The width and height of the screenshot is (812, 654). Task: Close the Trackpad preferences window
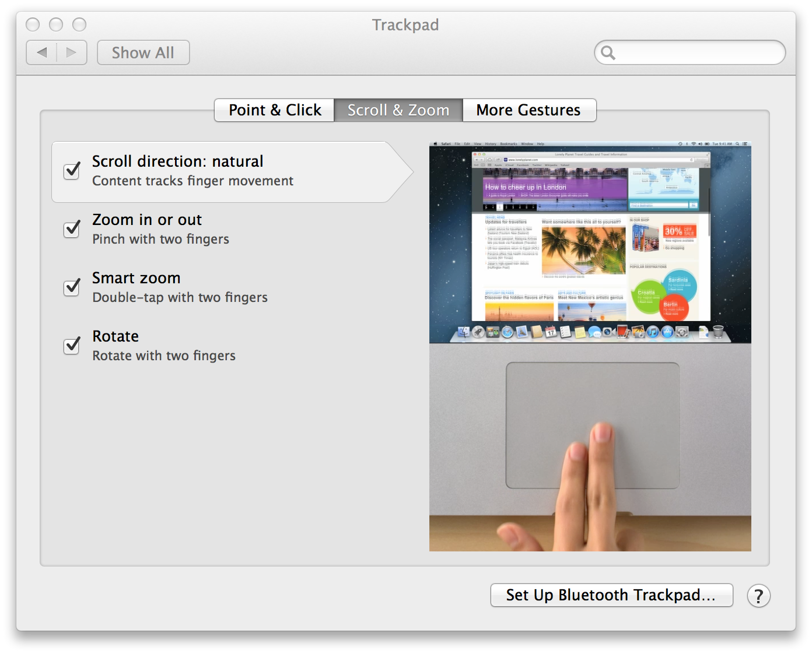tap(33, 24)
